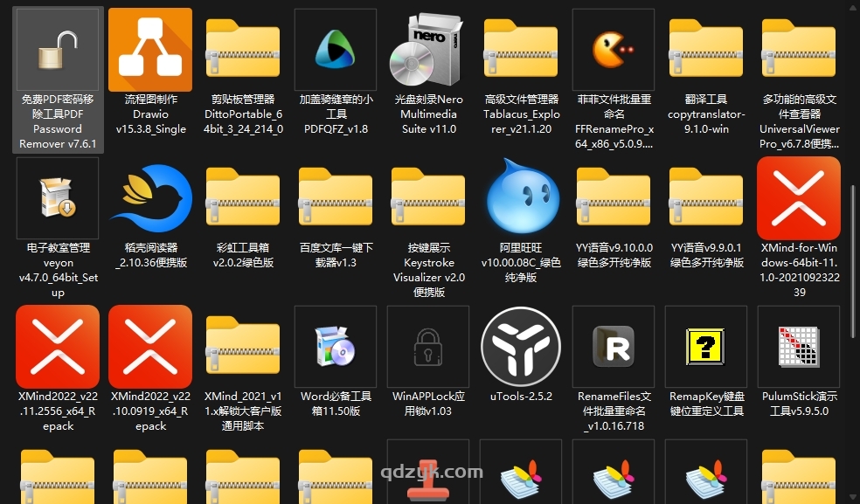The width and height of the screenshot is (860, 504).
Task: Open the veyon classroom management installer
Action: [58, 198]
